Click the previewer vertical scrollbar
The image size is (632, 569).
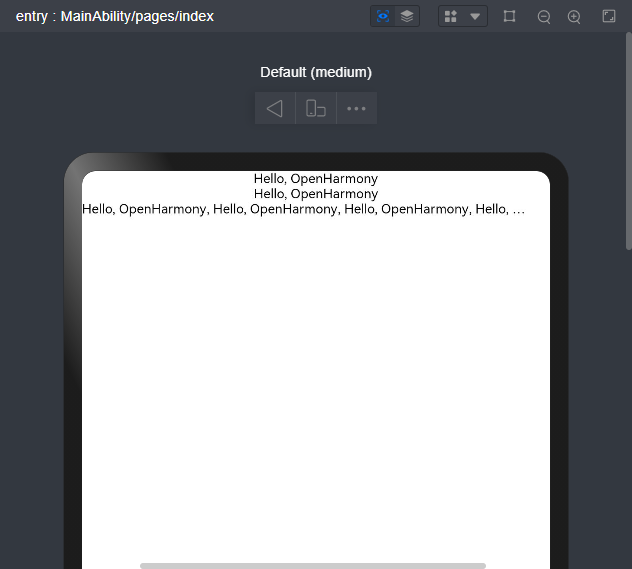pos(628,141)
